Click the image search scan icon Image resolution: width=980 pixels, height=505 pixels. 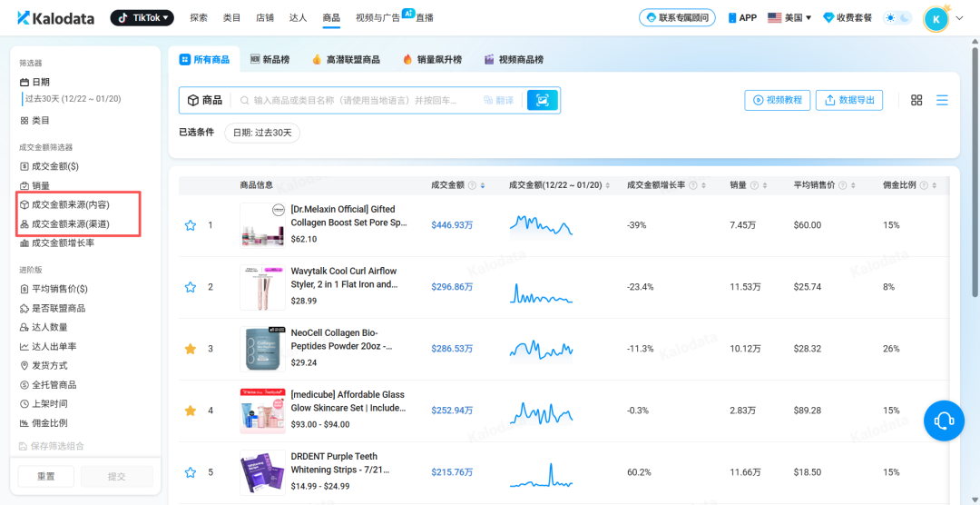click(x=543, y=100)
